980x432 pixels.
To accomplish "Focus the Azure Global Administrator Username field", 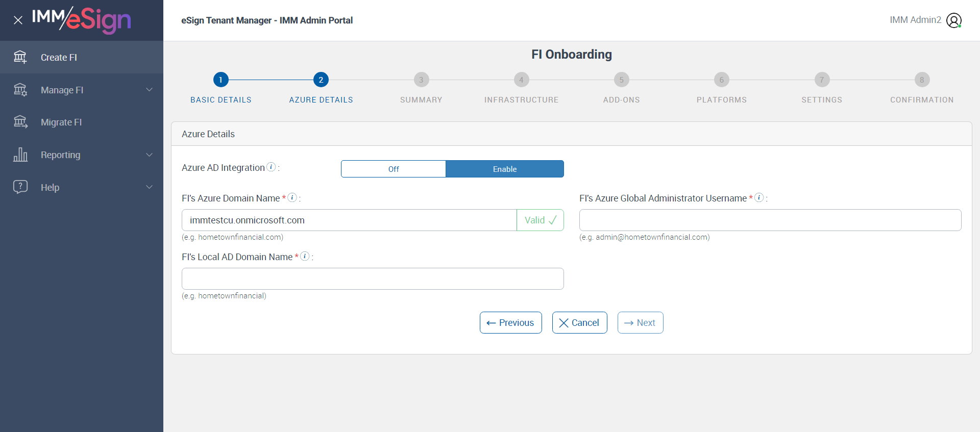I will point(770,220).
